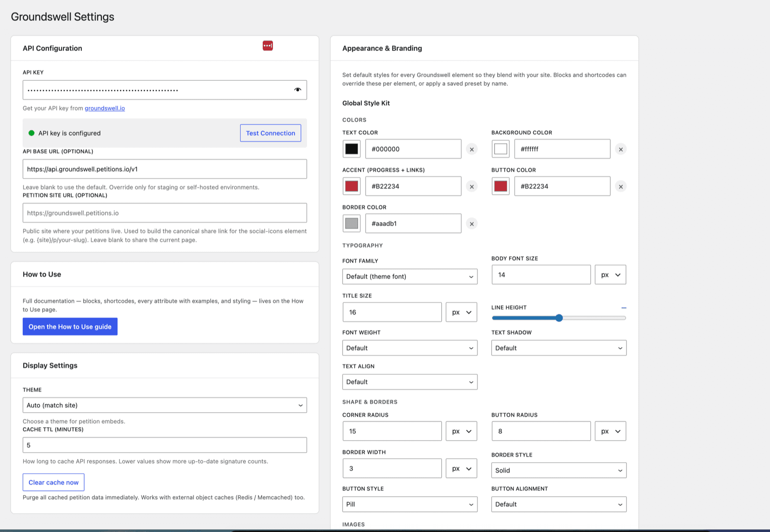Screen dimensions: 770x532
Task: Open the corner radius unit dropdown
Action: (x=462, y=431)
